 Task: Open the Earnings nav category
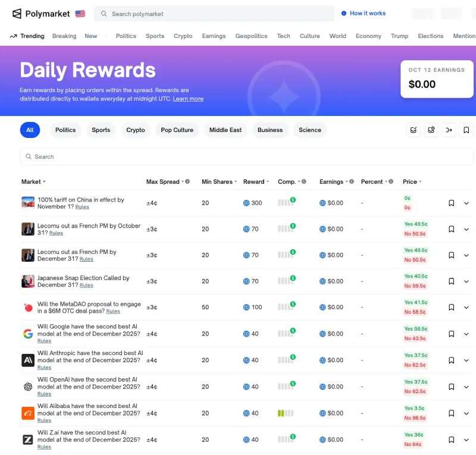214,36
